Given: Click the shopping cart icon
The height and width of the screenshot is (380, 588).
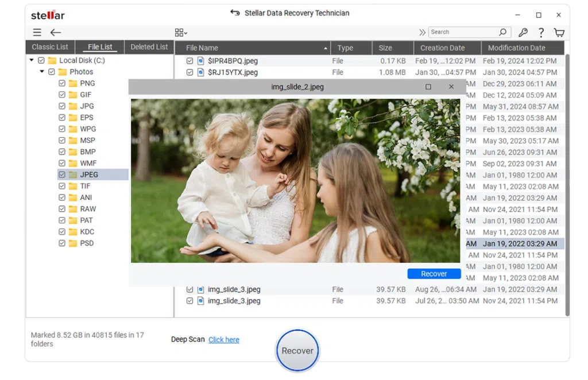Looking at the screenshot, I should [558, 32].
